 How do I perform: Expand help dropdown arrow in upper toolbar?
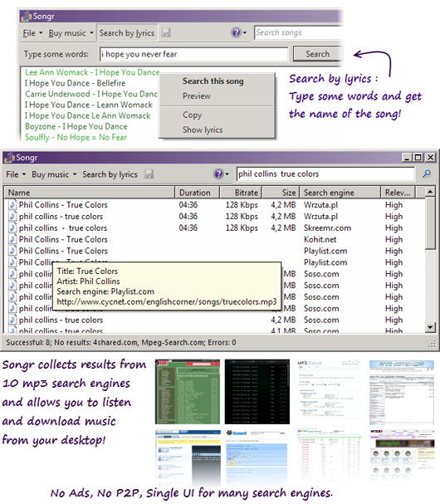point(245,32)
